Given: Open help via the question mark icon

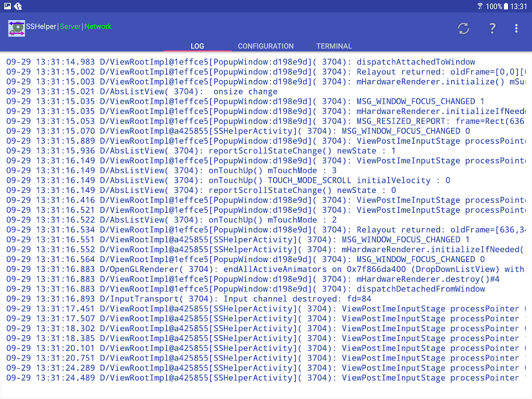Looking at the screenshot, I should [492, 28].
